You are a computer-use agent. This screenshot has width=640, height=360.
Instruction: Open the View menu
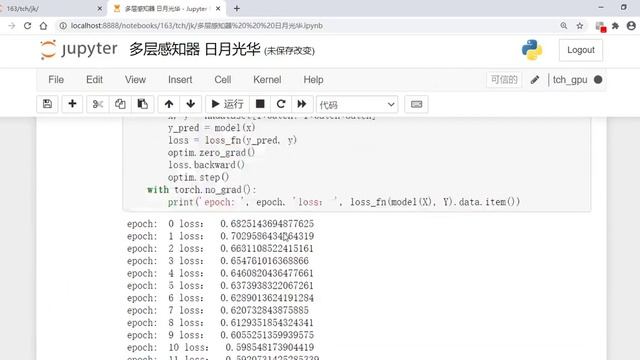[x=135, y=80]
